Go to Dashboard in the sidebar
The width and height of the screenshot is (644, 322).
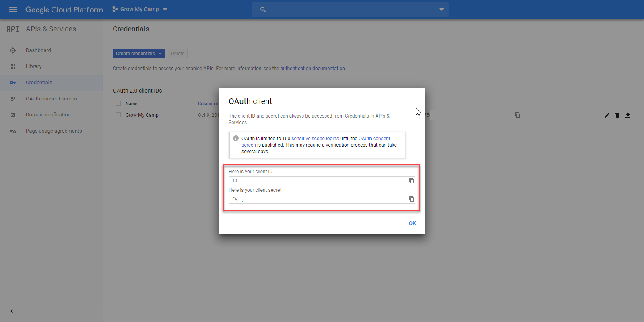point(38,50)
